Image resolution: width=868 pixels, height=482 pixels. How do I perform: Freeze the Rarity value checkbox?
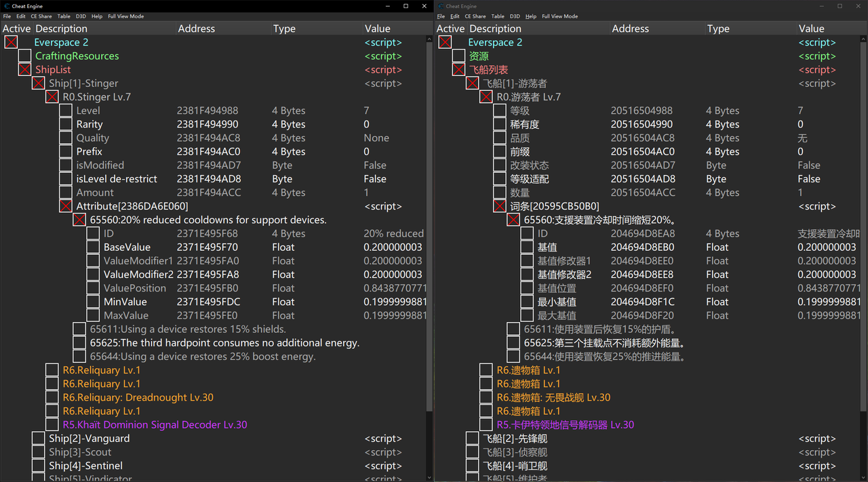click(x=65, y=124)
